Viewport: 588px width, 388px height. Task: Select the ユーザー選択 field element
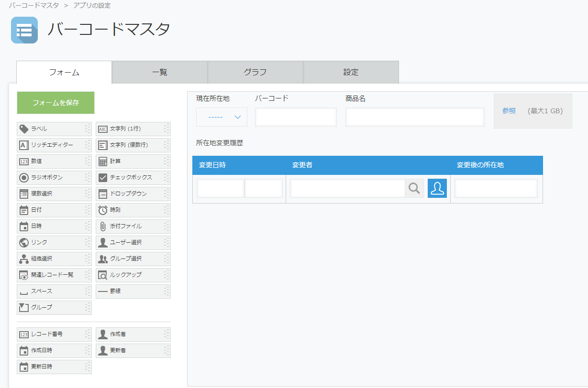click(x=133, y=243)
